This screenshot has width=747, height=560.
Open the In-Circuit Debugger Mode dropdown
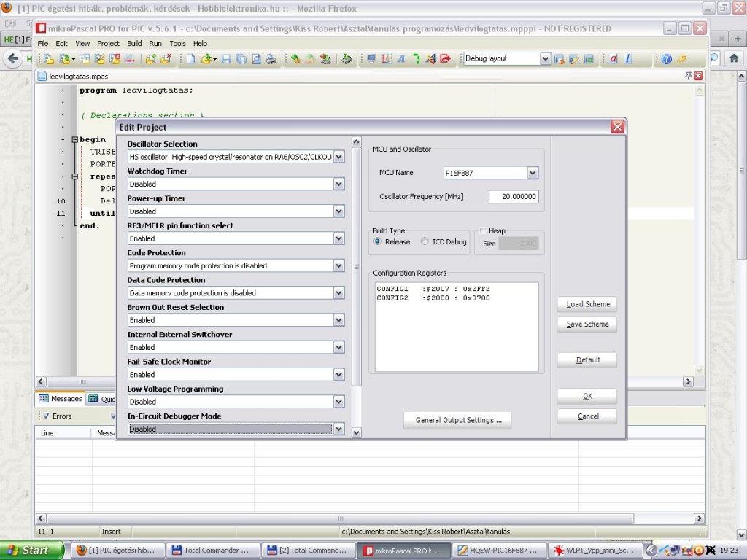click(338, 429)
